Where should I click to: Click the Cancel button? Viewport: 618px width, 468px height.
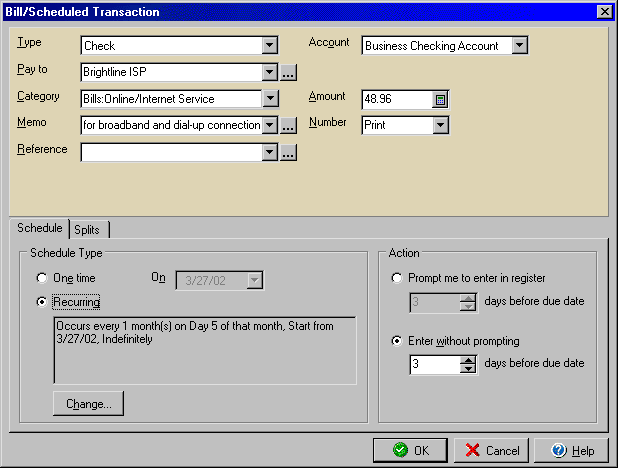click(x=491, y=450)
